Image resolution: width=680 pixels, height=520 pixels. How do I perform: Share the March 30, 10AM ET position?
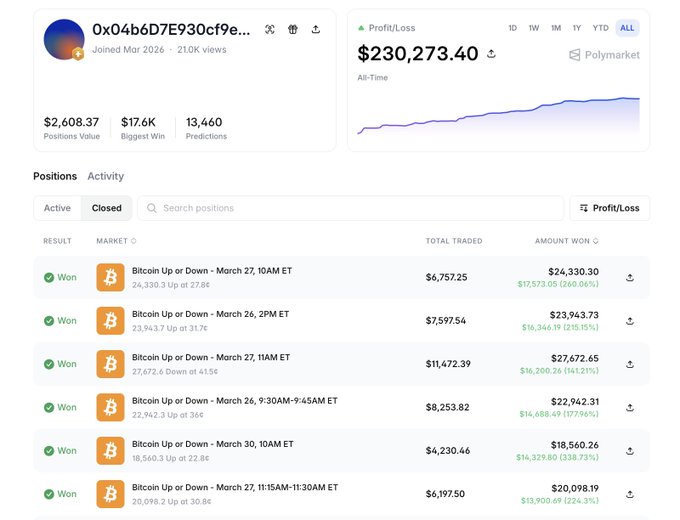630,451
